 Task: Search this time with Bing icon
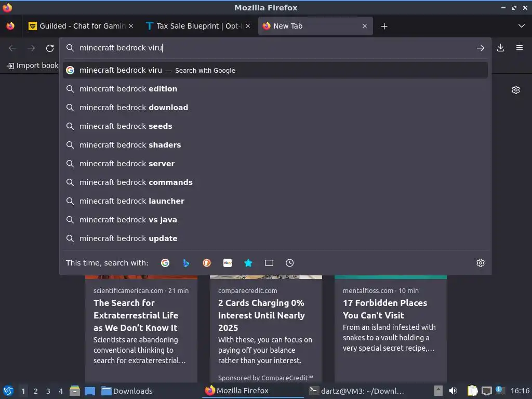tap(186, 263)
